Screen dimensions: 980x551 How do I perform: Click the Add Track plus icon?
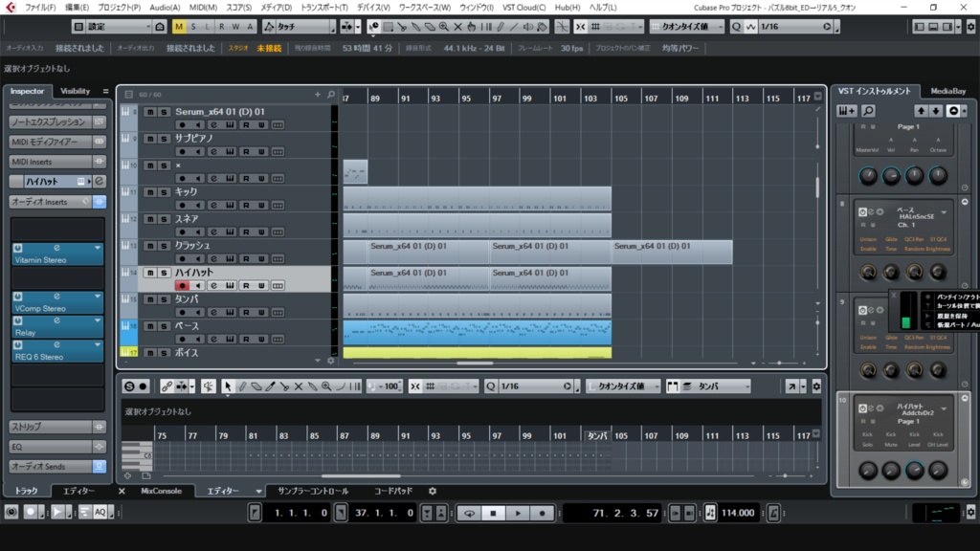tap(318, 95)
